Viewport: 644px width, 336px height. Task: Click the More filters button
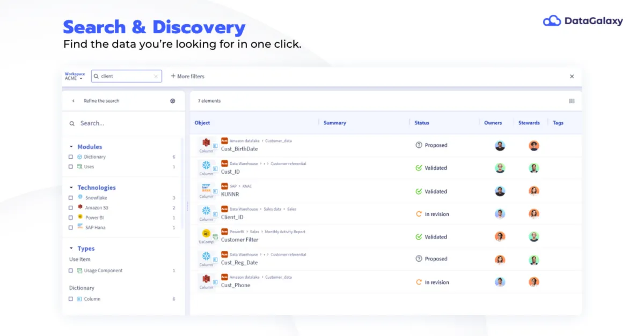(x=187, y=76)
